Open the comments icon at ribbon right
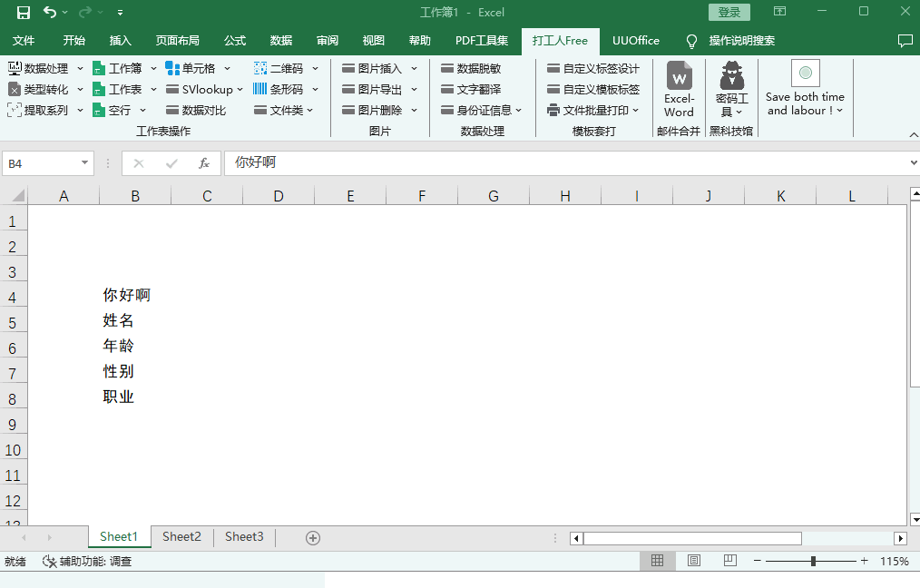Screen dimensions: 920x588 pos(905,41)
